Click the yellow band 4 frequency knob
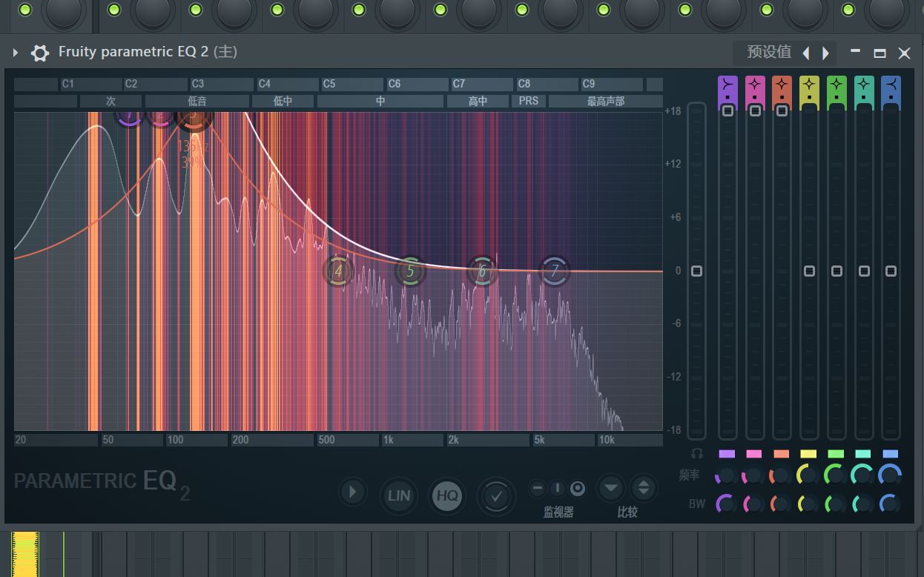 [808, 476]
